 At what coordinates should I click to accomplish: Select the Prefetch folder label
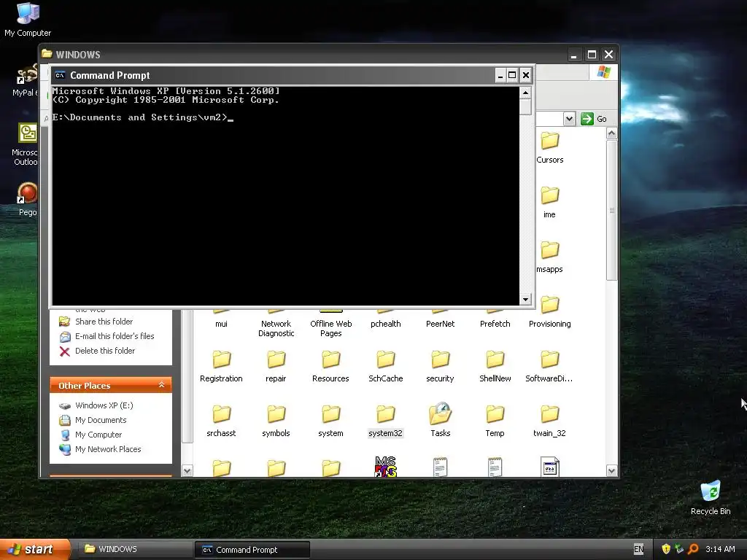(495, 324)
